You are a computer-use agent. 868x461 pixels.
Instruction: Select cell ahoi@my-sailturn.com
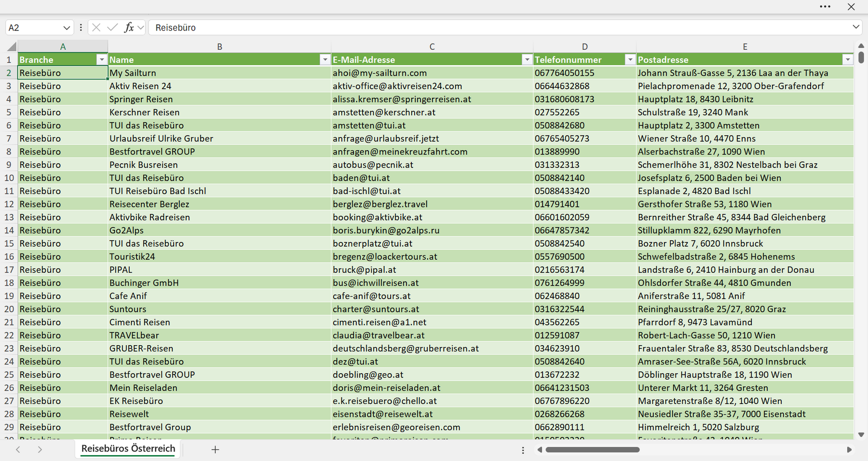[432, 73]
